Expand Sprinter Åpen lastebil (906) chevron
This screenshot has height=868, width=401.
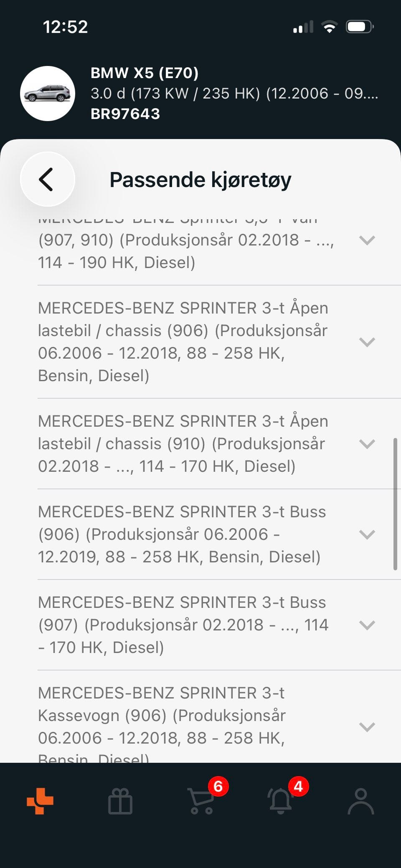coord(367,342)
